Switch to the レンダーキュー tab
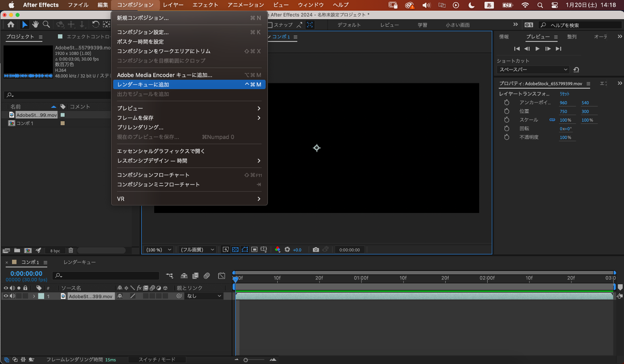 pyautogui.click(x=79, y=262)
